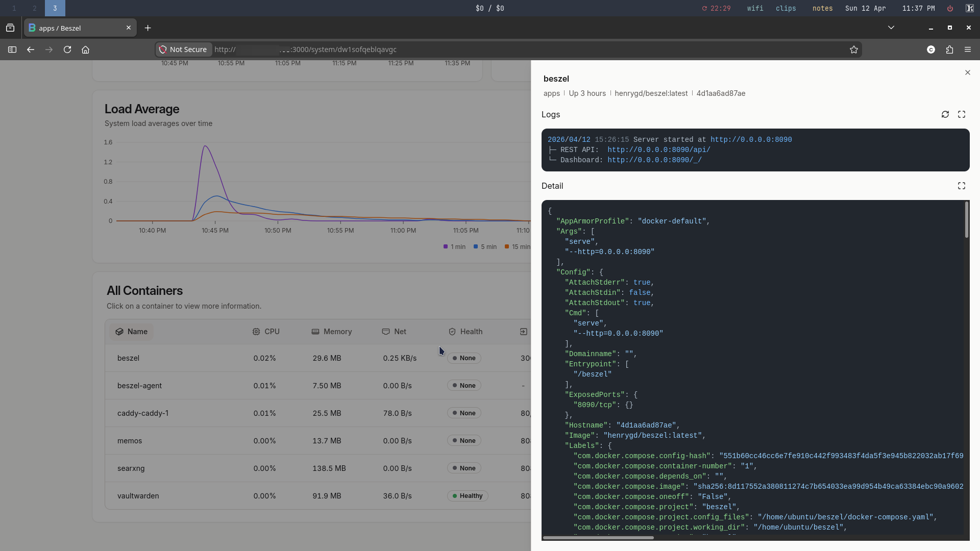Open the list all tabs dropdown

[891, 28]
